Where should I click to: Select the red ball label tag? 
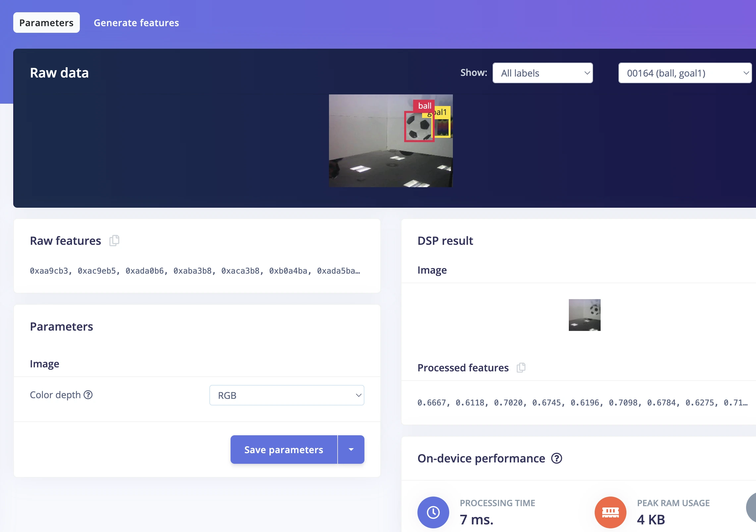424,106
